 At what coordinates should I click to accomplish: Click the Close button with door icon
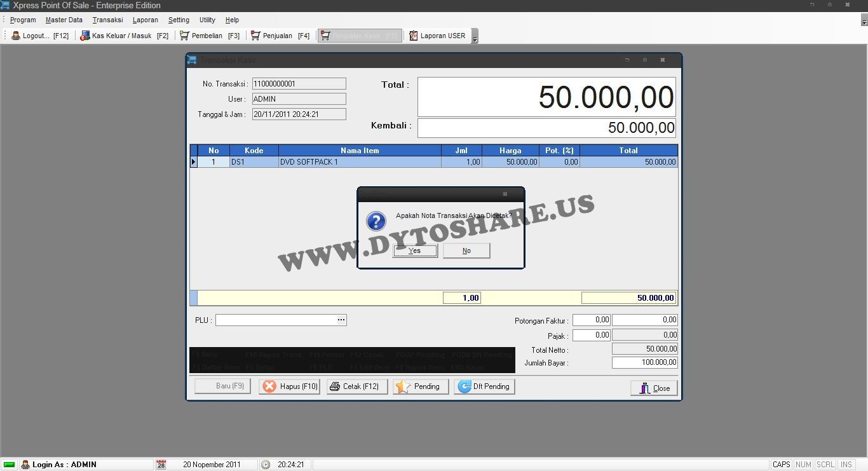[654, 388]
